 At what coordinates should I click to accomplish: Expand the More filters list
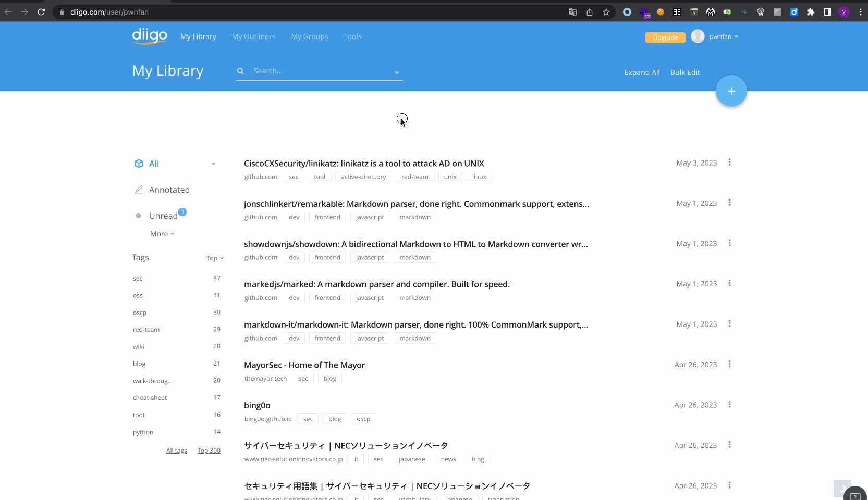[x=162, y=234]
